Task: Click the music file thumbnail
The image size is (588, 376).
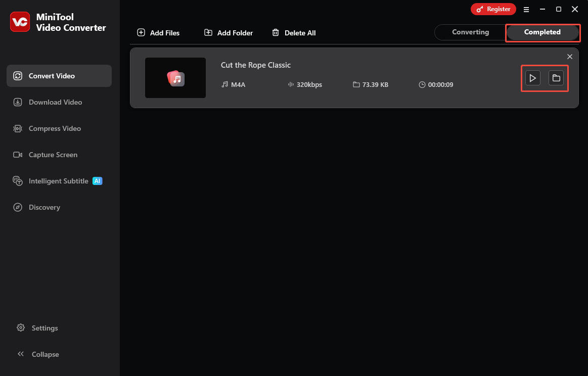Action: coord(175,78)
